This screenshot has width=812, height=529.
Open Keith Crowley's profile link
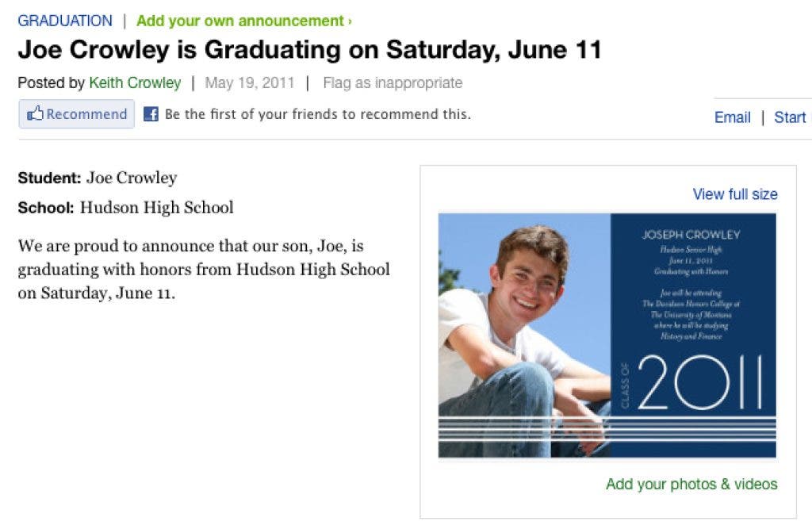[x=135, y=82]
